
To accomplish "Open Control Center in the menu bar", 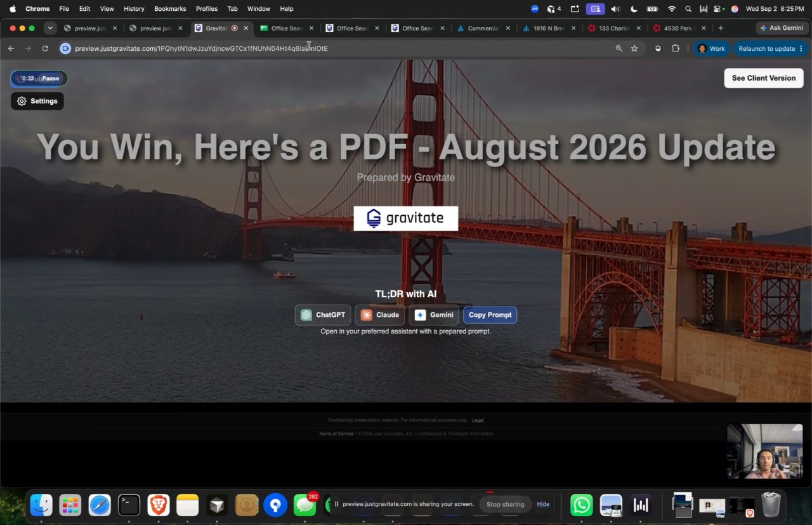I will 719,9.
